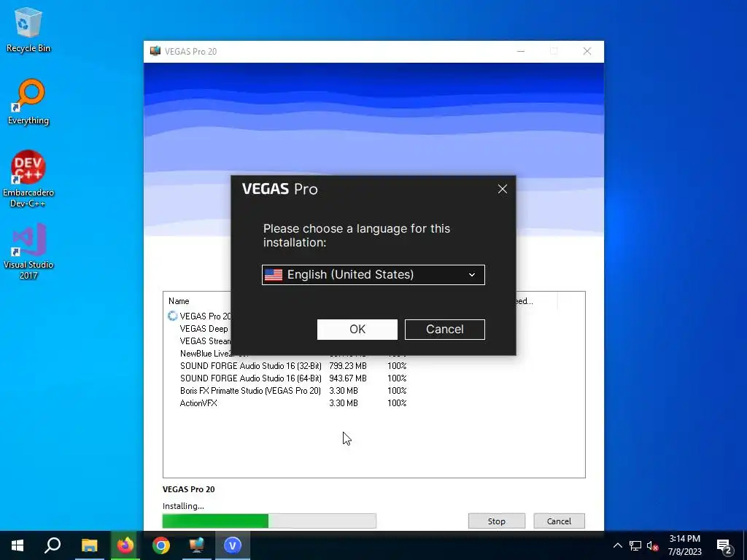Click the spinning icon beside VEGAS Pro 20
747x560 pixels.
pyautogui.click(x=172, y=316)
